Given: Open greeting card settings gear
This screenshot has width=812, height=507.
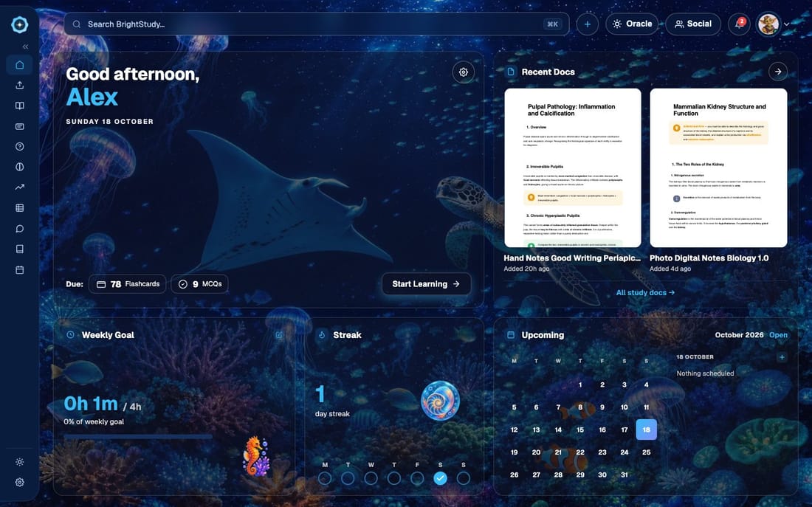Looking at the screenshot, I should pos(463,72).
